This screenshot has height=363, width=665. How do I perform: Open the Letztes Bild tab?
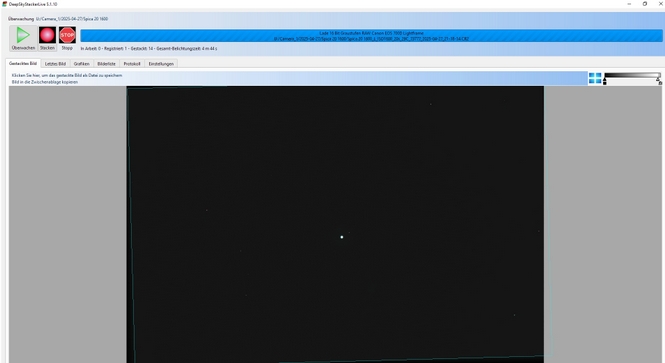(x=55, y=64)
